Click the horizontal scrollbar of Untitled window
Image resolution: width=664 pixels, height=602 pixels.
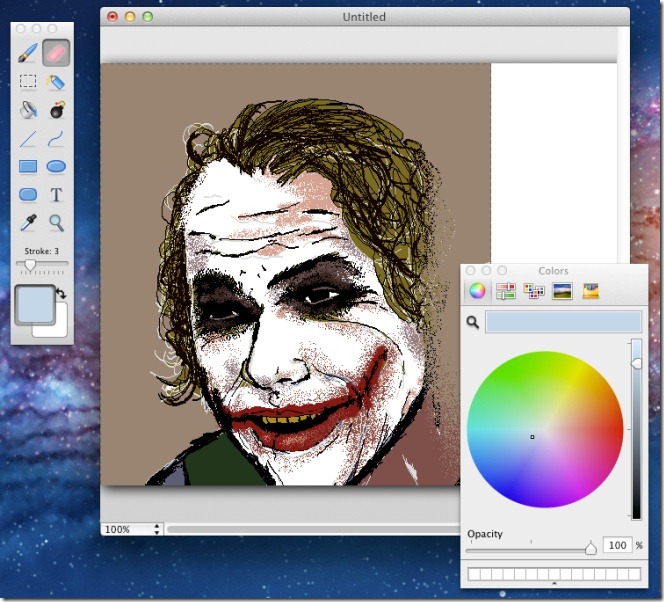(313, 529)
